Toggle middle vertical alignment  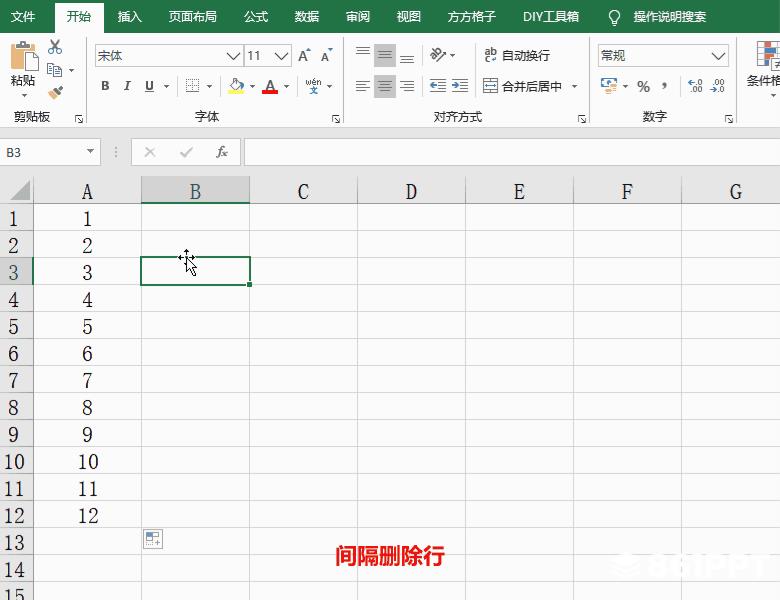[x=385, y=55]
